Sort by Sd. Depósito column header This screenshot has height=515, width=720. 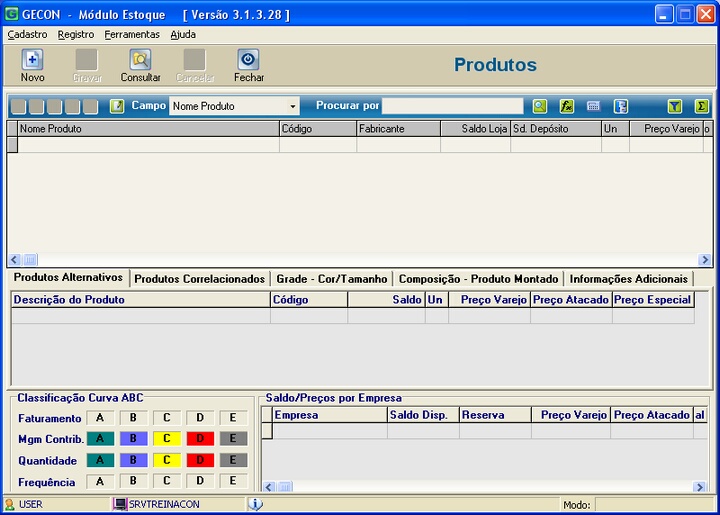tap(556, 129)
